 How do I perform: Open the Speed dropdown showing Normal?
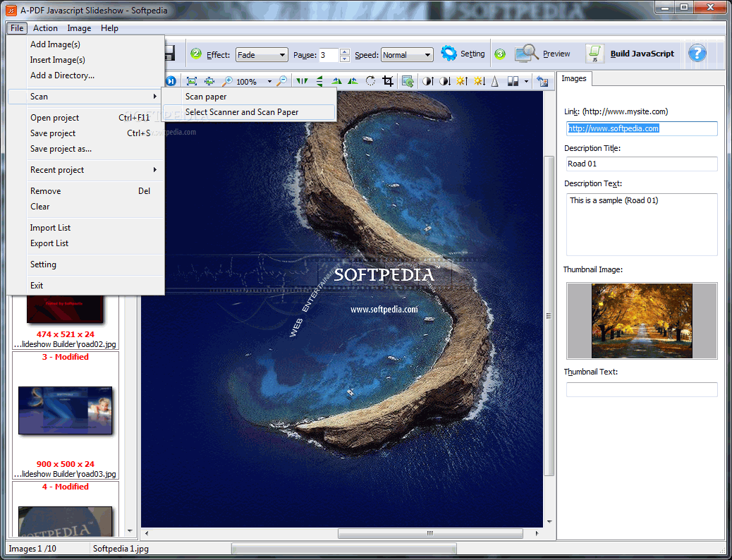(x=407, y=54)
